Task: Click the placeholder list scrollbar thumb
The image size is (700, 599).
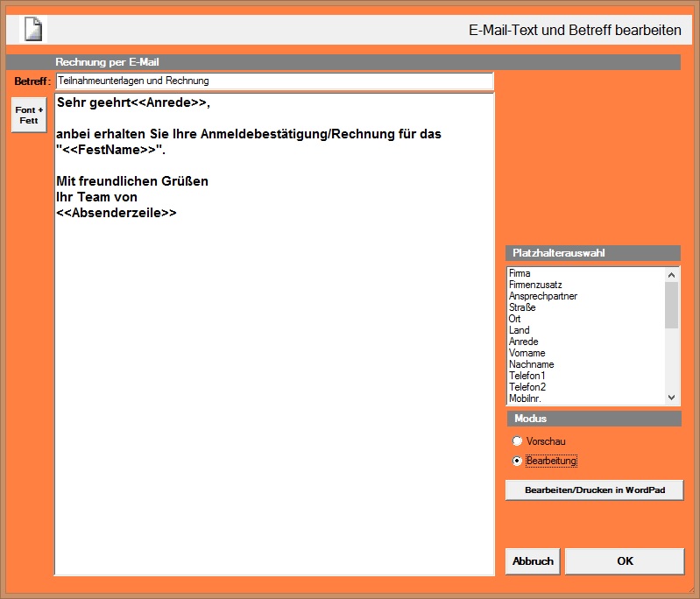Action: click(x=671, y=305)
